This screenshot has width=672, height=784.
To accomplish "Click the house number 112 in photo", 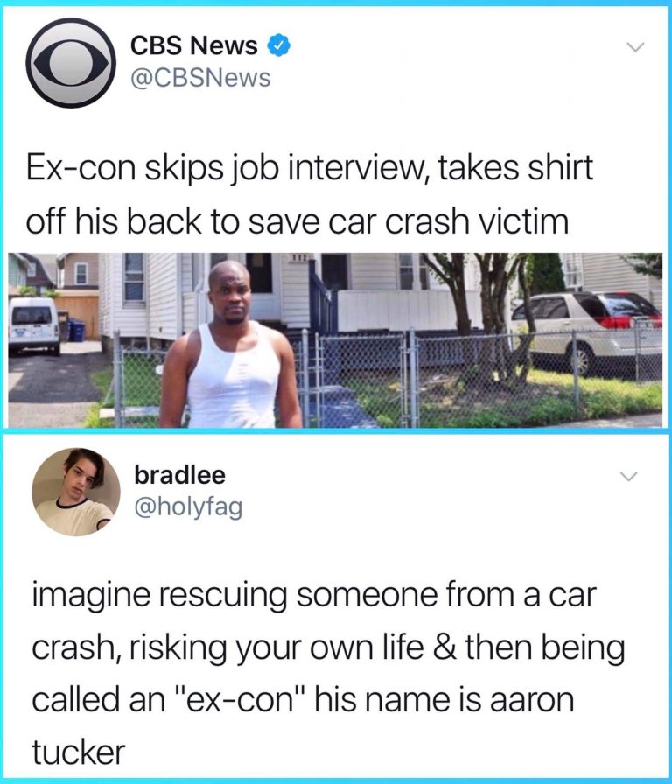I will tap(299, 257).
